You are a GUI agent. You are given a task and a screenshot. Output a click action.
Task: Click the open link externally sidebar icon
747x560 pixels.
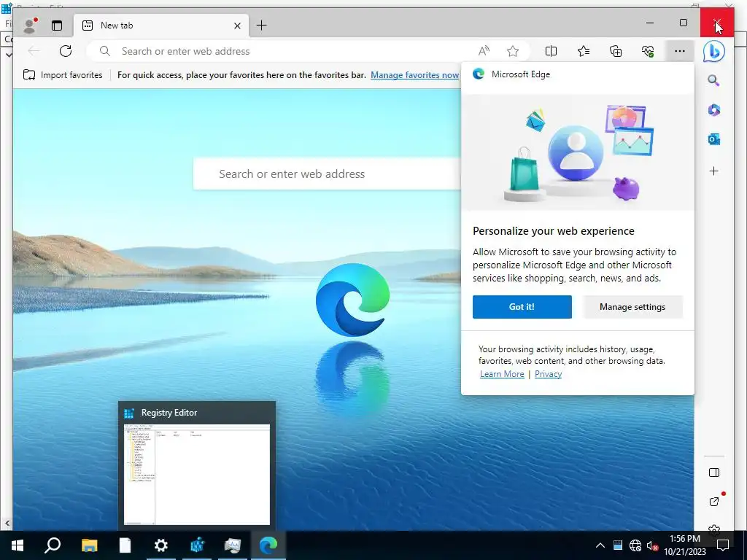click(x=714, y=502)
